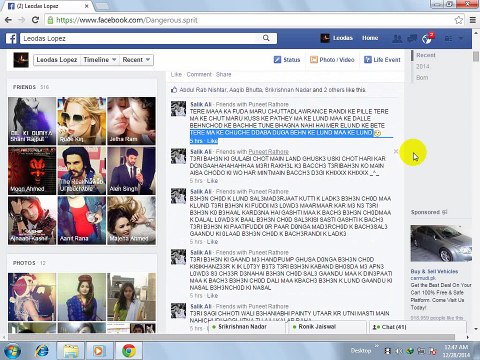Click the Share link under the post

click(223, 74)
